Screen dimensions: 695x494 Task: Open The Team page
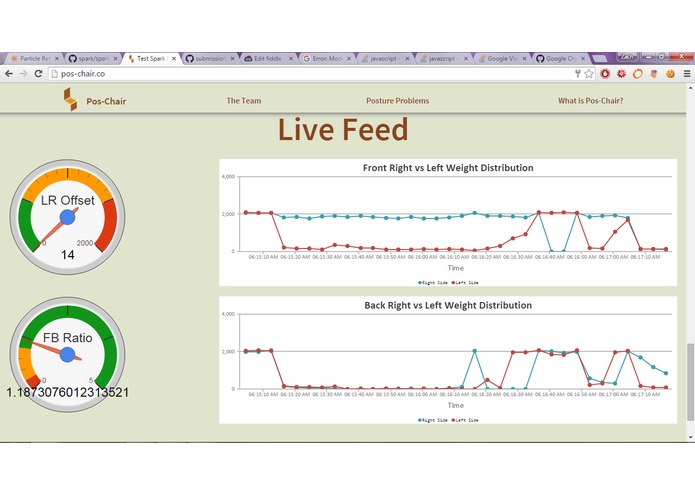point(244,101)
